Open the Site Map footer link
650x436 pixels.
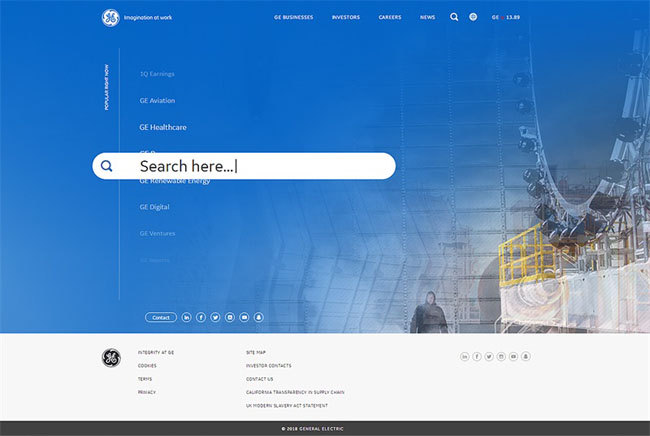point(256,353)
